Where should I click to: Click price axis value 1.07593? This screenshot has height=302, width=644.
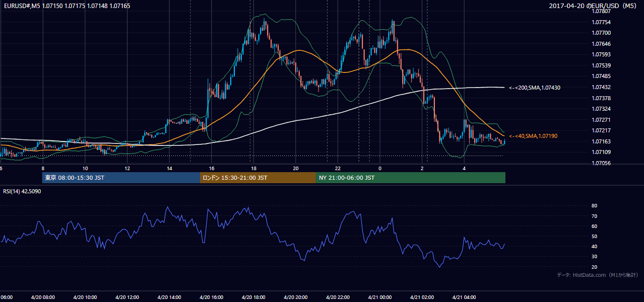(x=602, y=54)
